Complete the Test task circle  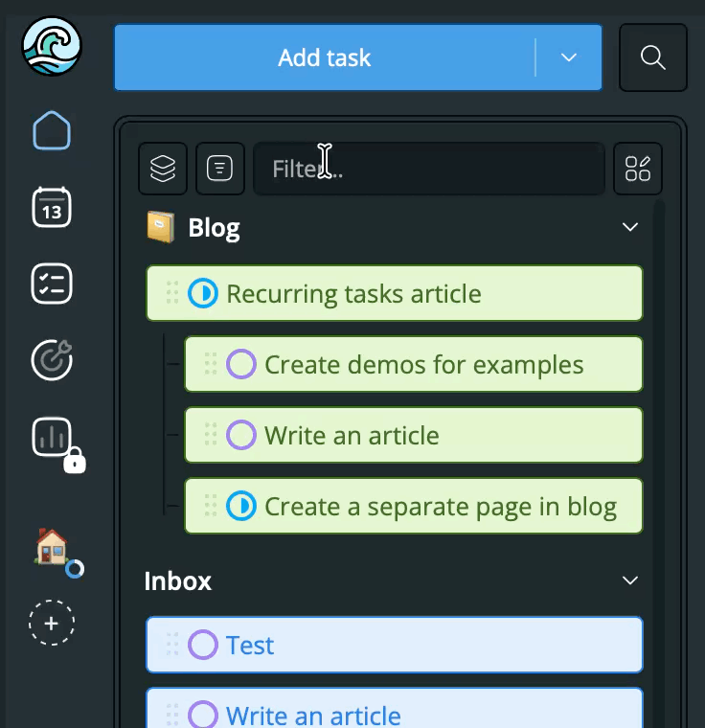tap(203, 645)
